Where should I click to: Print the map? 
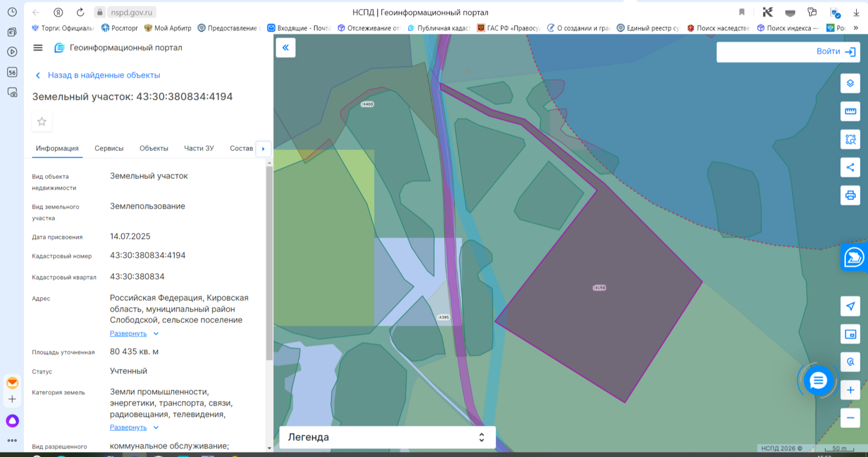click(850, 195)
